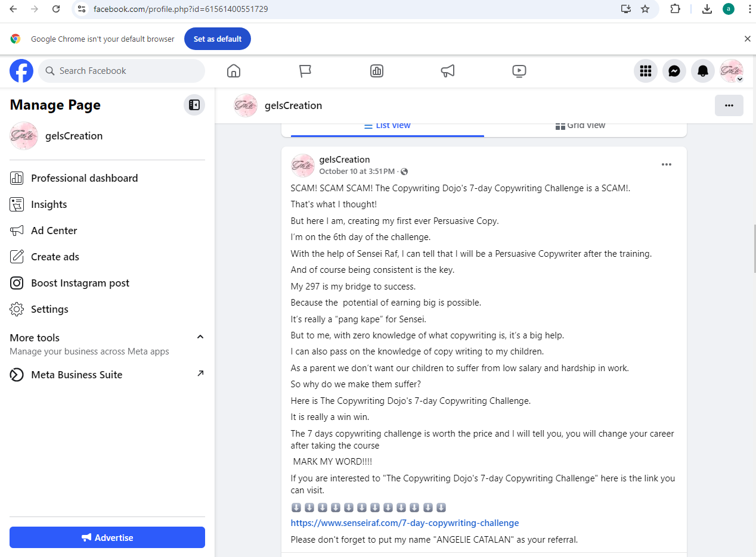
Task: Open the Notifications bell icon
Action: (703, 71)
